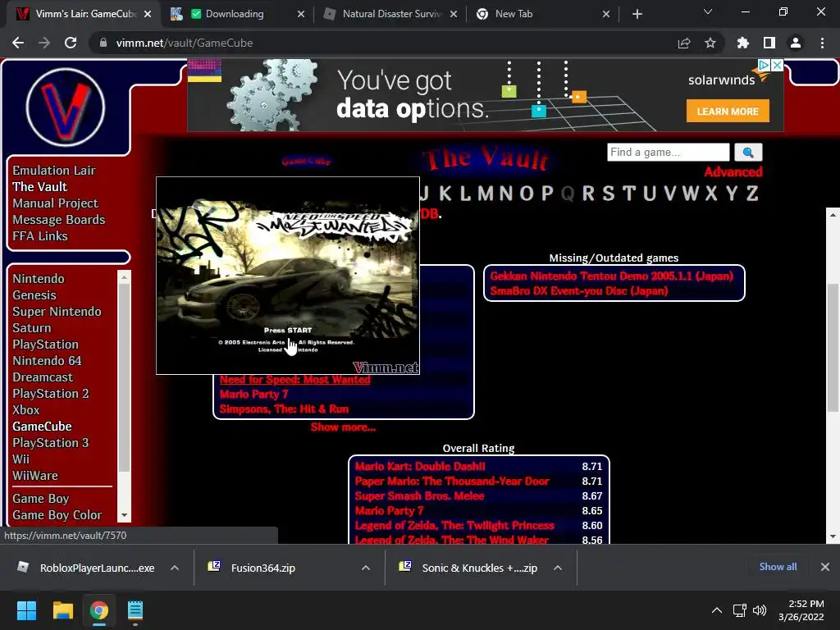The image size is (840, 630).
Task: Click the network icon in system tray
Action: tap(740, 610)
